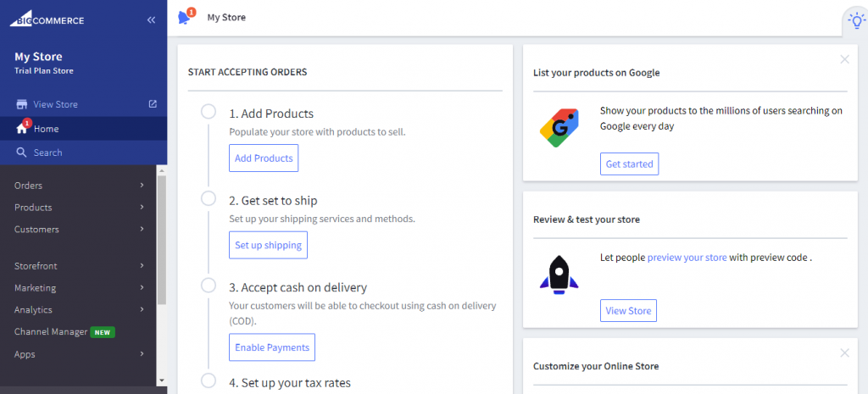Mark the Accept cash on delivery circle
The image size is (868, 394).
click(209, 286)
